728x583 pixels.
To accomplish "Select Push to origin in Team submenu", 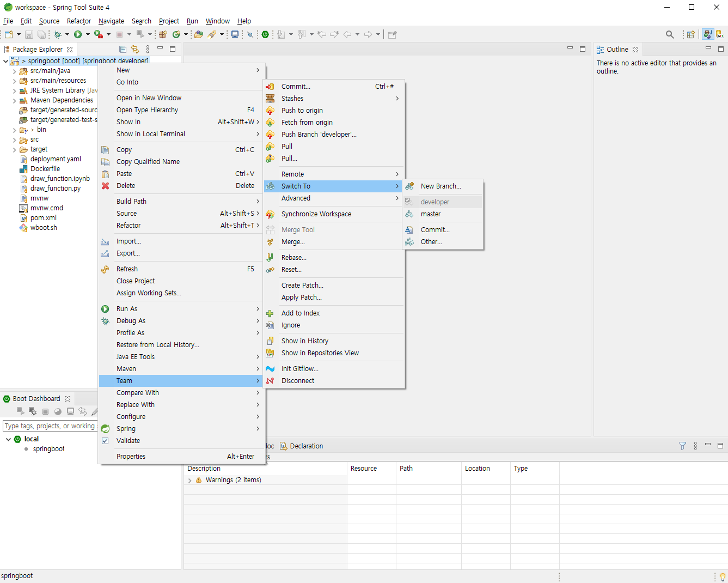I will pos(334,111).
